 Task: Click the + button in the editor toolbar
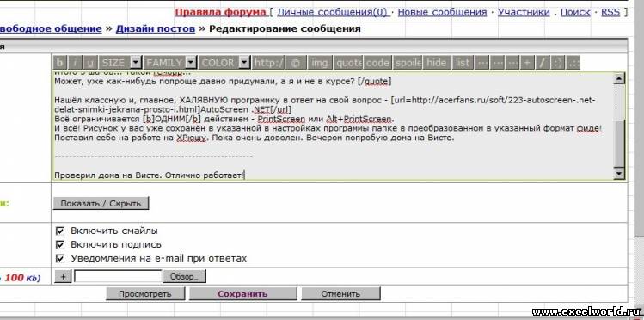(527, 63)
